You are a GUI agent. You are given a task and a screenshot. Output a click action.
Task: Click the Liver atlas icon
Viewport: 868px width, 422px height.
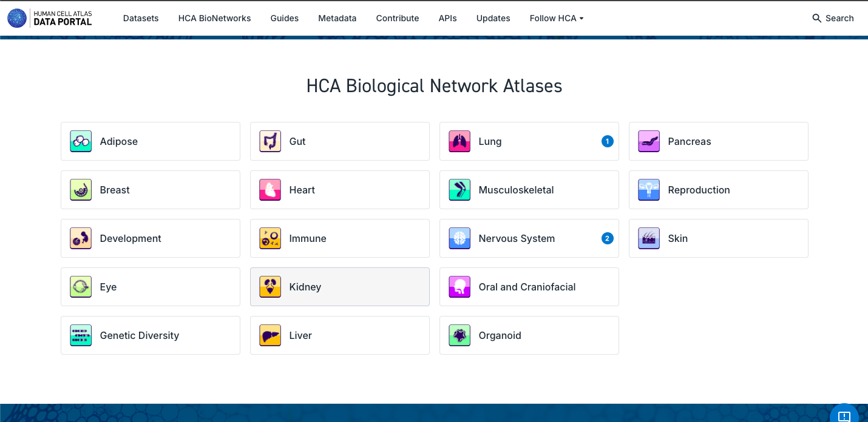[x=270, y=335]
